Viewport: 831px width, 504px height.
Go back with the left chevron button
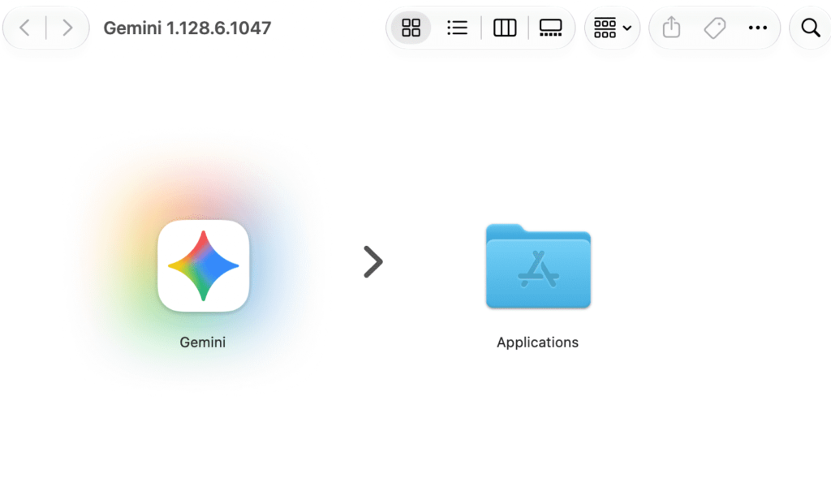pos(24,28)
